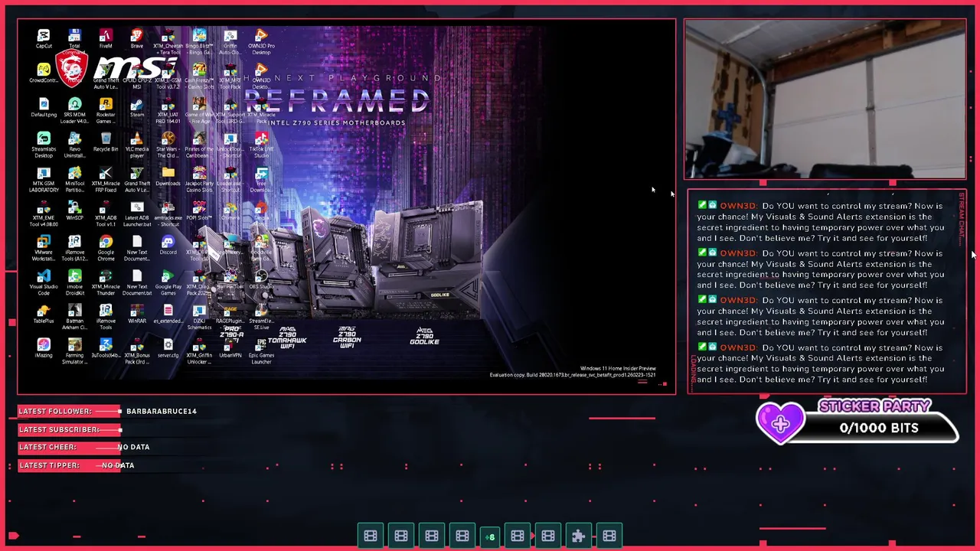Open the Discord shortcut
The image size is (980, 551).
pos(168,246)
